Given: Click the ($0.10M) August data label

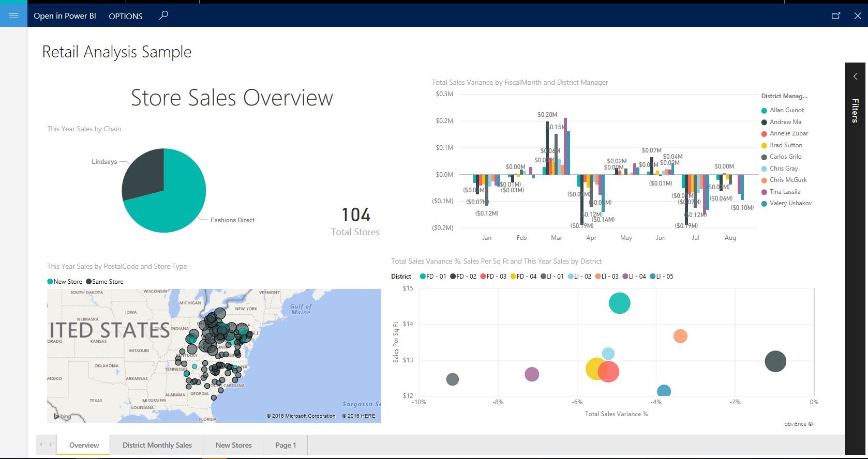Looking at the screenshot, I should [742, 208].
